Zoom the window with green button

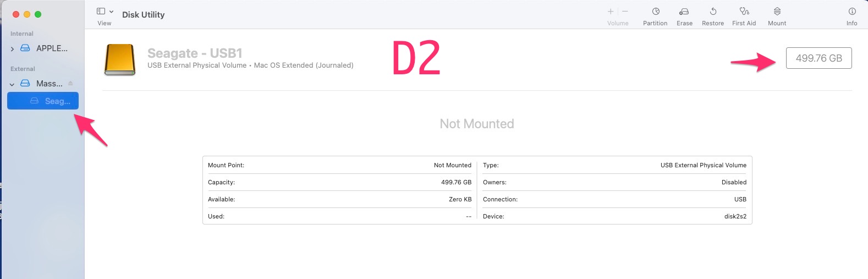[x=38, y=14]
